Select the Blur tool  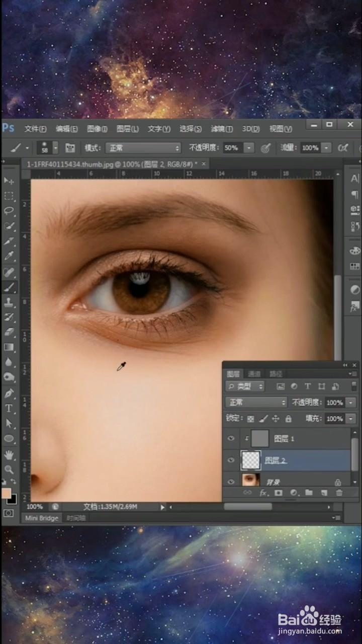pyautogui.click(x=9, y=362)
